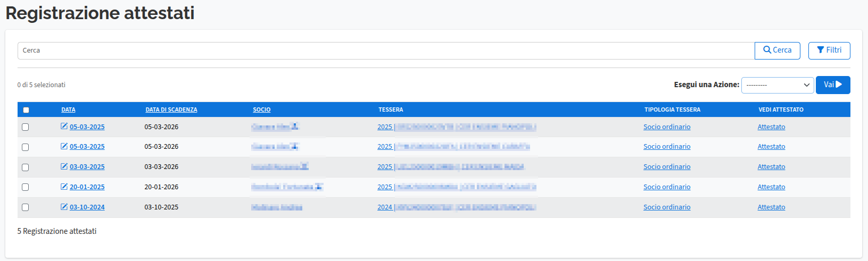
Task: Click Socio ordinario in the 03-10-2024 row
Action: click(667, 207)
